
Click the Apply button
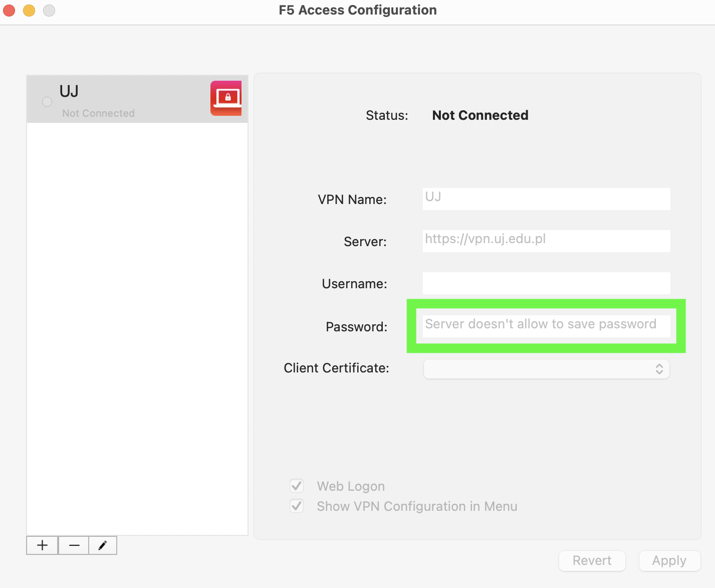coord(669,560)
